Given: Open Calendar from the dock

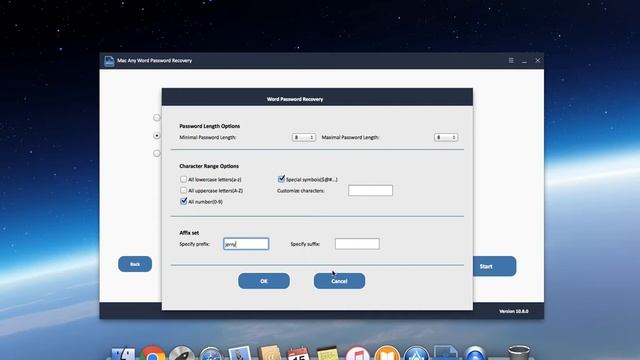Looking at the screenshot, I should 298,353.
